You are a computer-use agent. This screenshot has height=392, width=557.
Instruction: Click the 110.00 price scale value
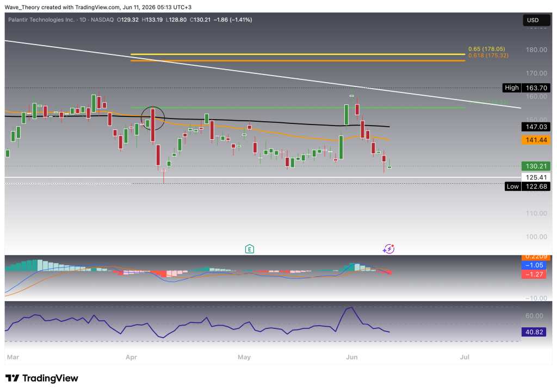(x=536, y=214)
